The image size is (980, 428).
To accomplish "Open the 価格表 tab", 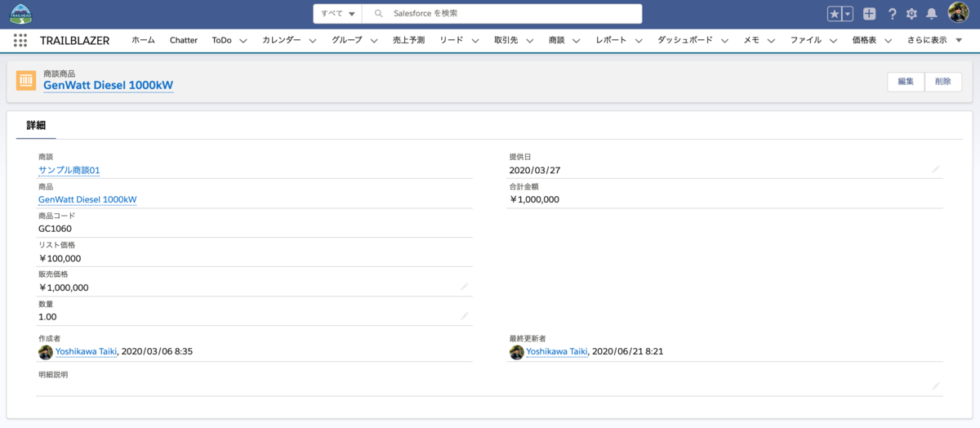I will coord(864,40).
